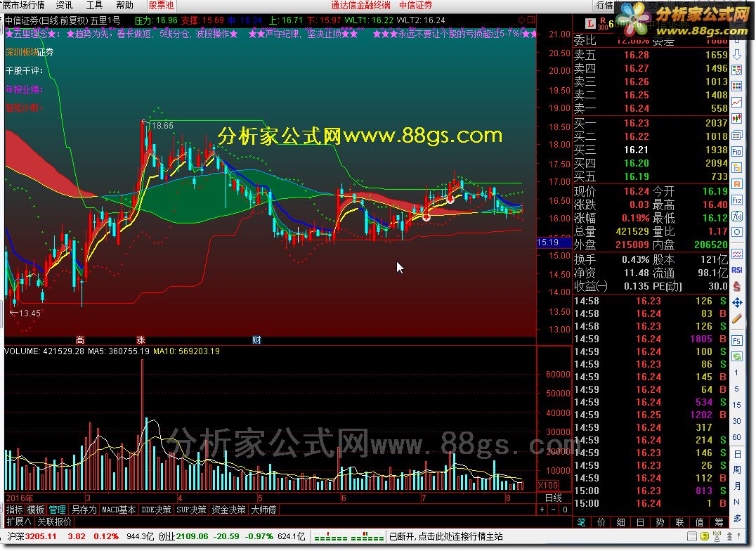This screenshot has height=551, width=756.
Task: Click 已断开 reconnect to quote server link
Action: pos(446,536)
